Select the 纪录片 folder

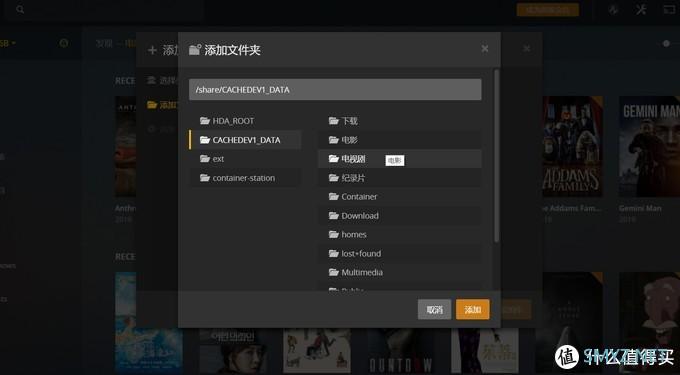tap(399, 178)
